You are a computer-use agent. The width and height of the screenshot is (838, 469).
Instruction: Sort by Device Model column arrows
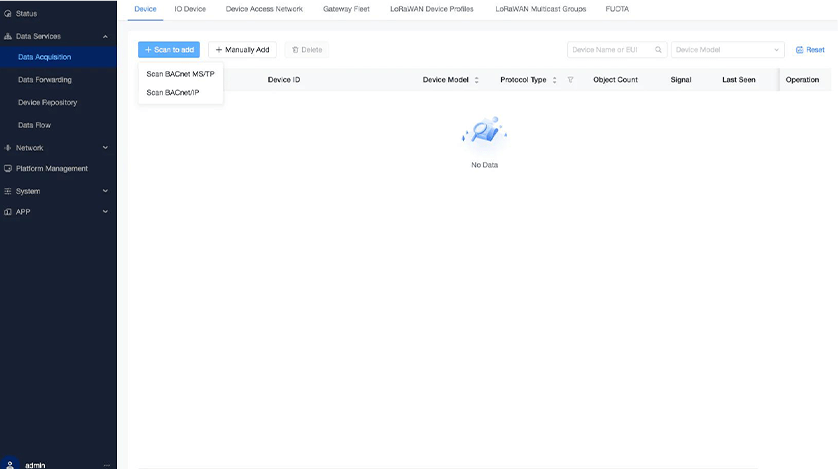pyautogui.click(x=476, y=80)
